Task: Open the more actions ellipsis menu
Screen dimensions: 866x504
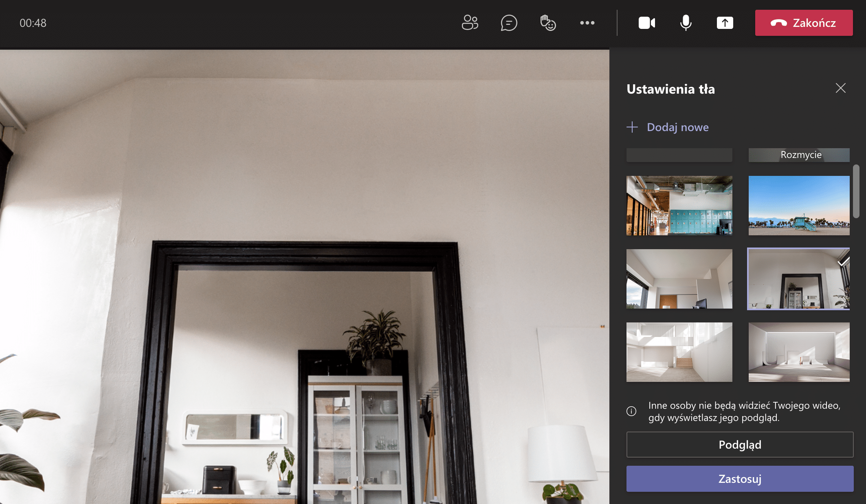Action: 587,23
